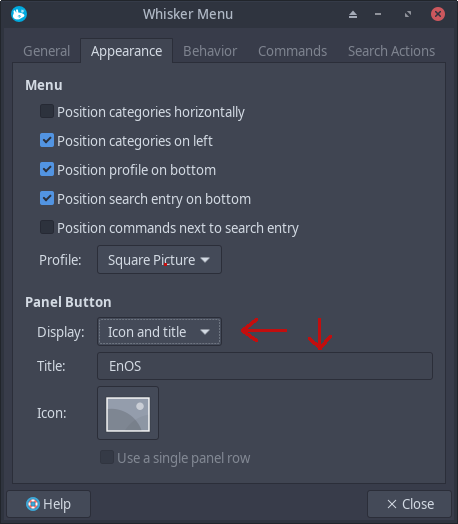Close window using red X icon

pos(438,14)
